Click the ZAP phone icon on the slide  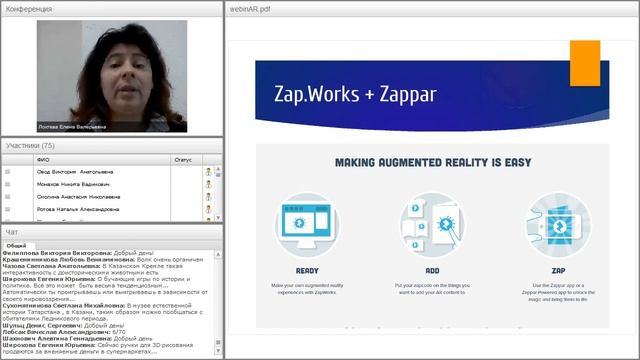558,225
